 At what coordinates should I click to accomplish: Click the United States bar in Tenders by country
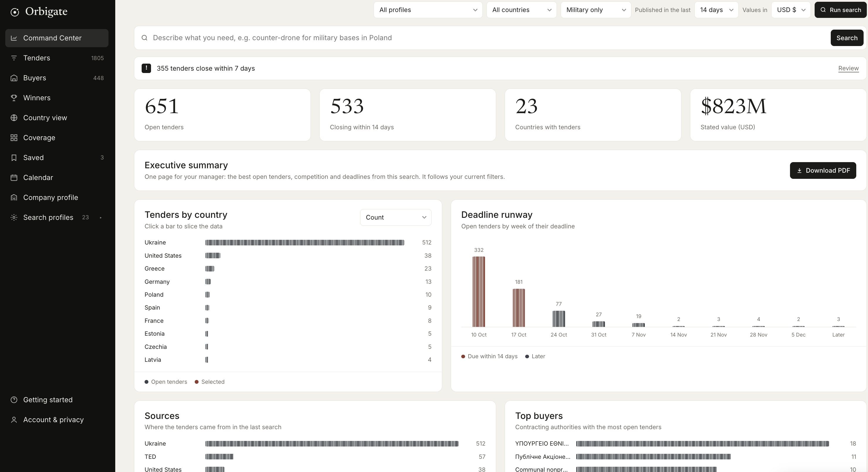[x=213, y=256]
